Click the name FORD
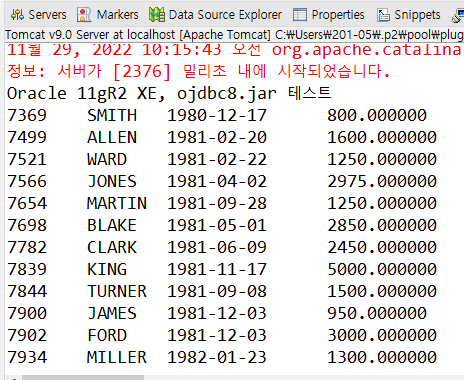The image size is (464, 380). coord(107,335)
